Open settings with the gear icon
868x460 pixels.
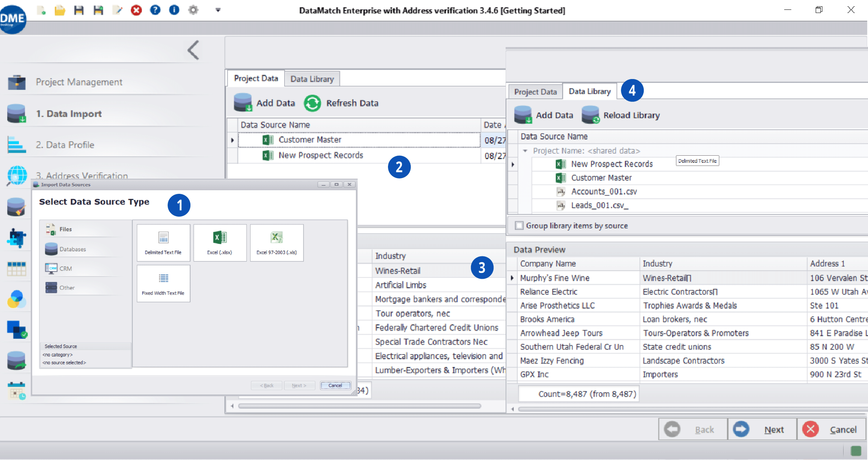pyautogui.click(x=193, y=10)
